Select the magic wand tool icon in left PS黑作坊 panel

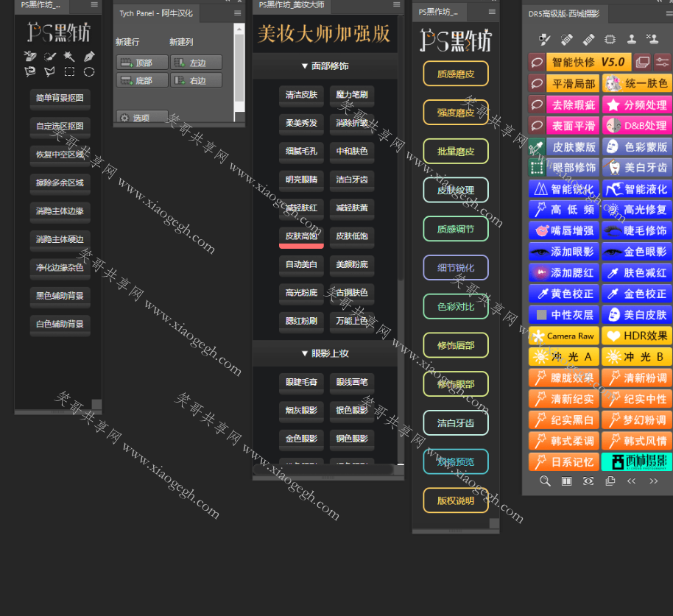[x=69, y=56]
